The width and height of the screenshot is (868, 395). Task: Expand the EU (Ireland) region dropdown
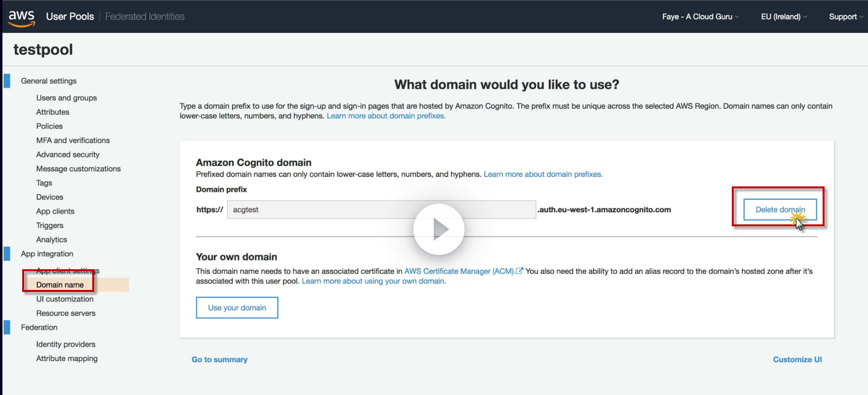(784, 17)
